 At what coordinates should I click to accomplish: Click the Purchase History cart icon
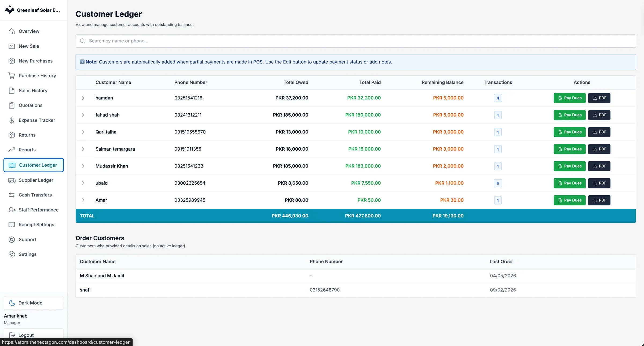12,76
